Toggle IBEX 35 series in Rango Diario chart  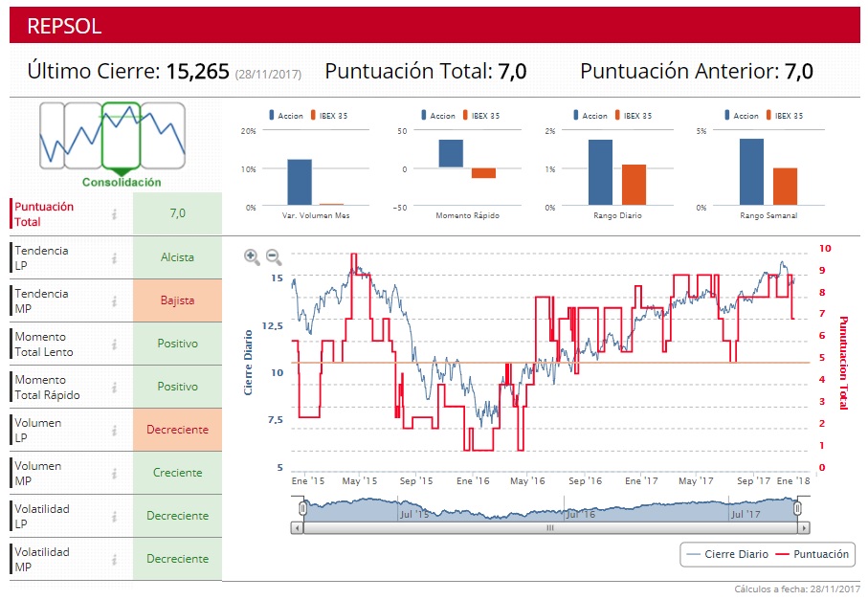coord(634,115)
